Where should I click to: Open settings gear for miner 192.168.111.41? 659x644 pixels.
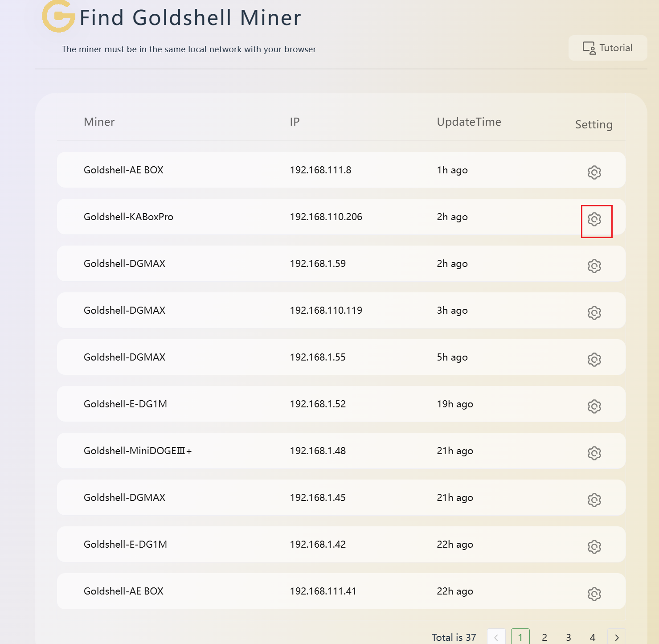(594, 594)
